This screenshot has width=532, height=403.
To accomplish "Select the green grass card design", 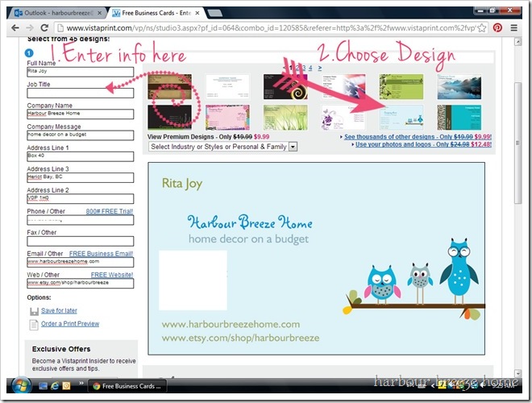I will tap(285, 118).
